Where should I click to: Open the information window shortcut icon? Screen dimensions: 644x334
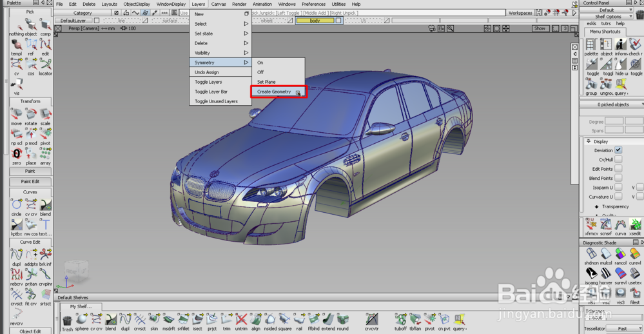point(621,45)
